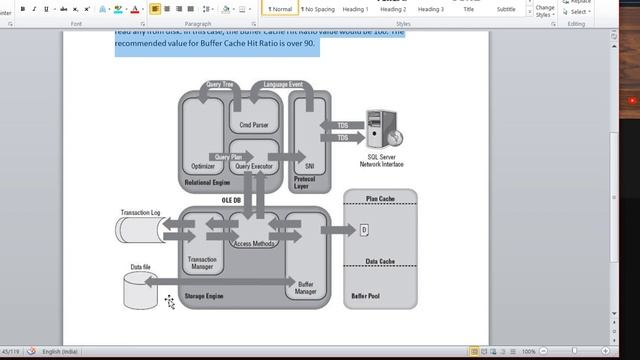This screenshot has height=360, width=640.
Task: Center the paragraph text
Action: 167,9
